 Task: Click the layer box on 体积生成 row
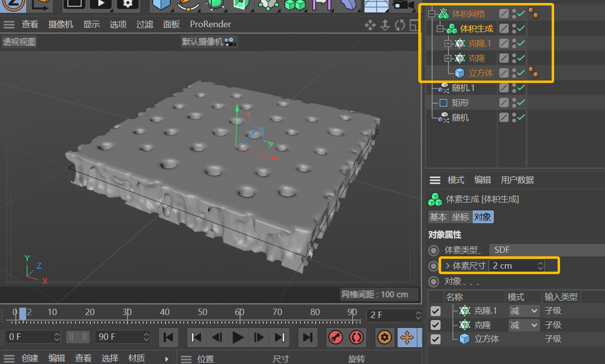(503, 29)
